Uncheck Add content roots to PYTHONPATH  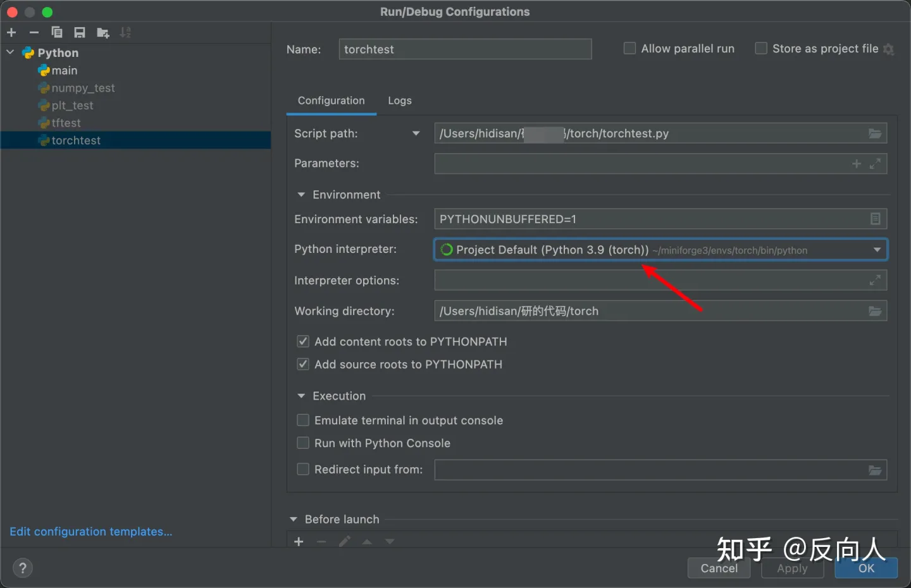pyautogui.click(x=303, y=341)
